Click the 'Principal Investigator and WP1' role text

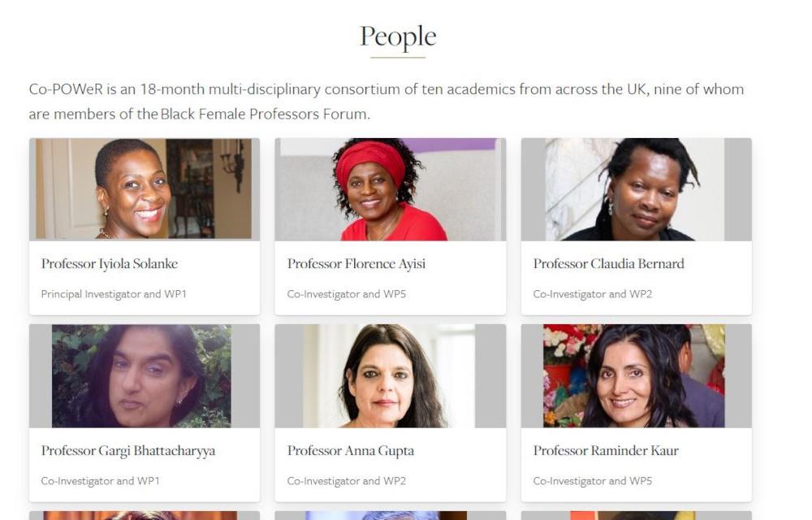click(x=114, y=294)
